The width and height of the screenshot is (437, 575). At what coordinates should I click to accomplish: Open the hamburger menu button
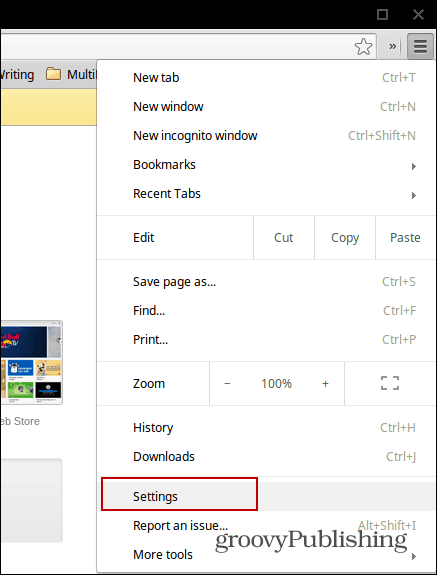tap(420, 46)
